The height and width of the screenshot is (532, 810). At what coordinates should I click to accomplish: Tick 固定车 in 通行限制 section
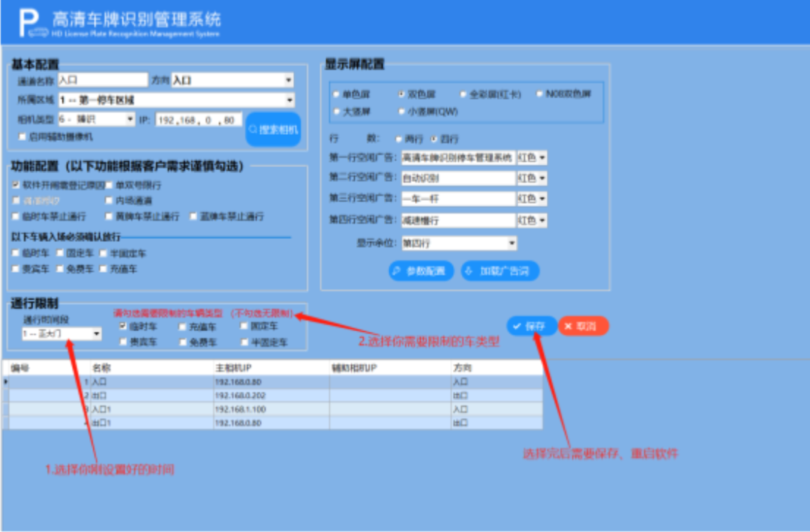tap(244, 326)
